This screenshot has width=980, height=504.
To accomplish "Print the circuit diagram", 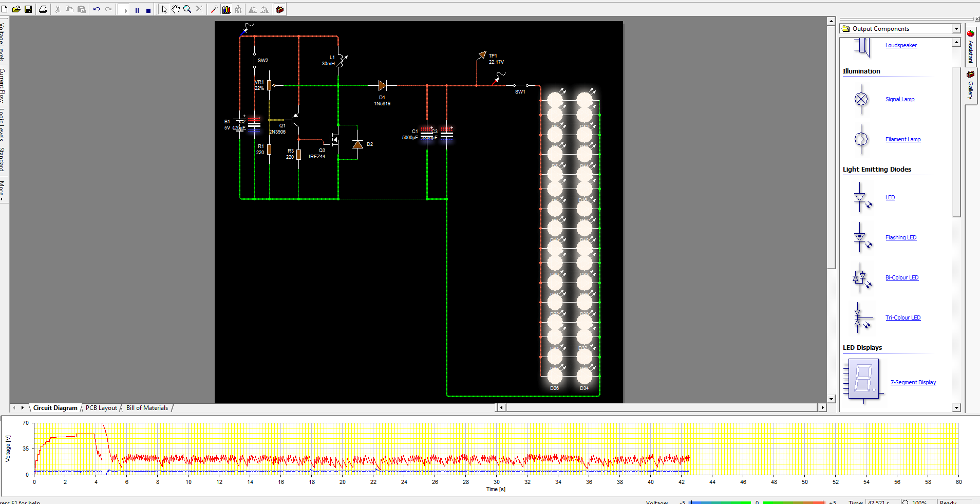I will pyautogui.click(x=43, y=9).
